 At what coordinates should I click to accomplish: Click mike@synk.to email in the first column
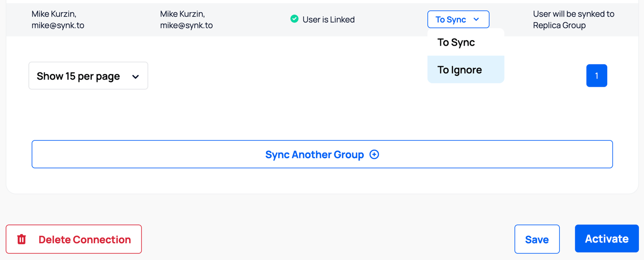58,25
